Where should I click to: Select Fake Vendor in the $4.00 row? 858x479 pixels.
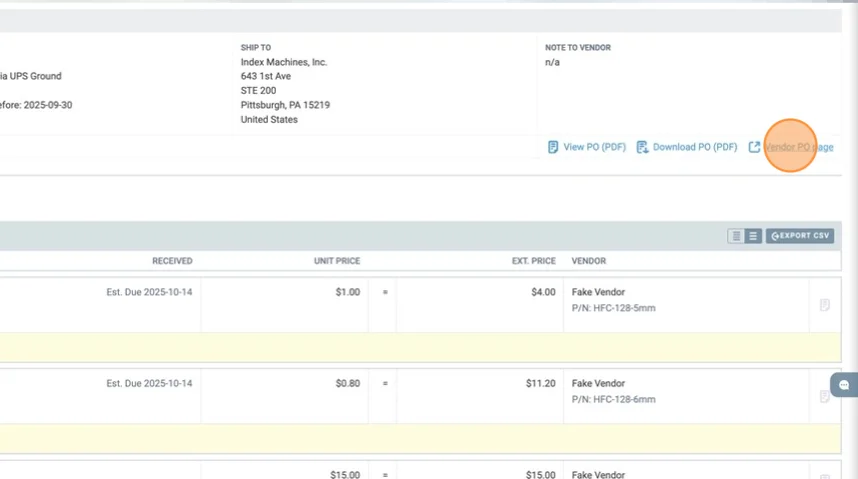pos(598,292)
